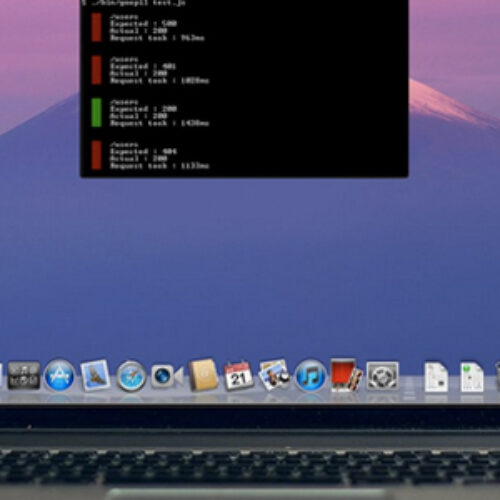Click the 'Expected : 404' line in terminal
500x500 pixels.
(143, 152)
